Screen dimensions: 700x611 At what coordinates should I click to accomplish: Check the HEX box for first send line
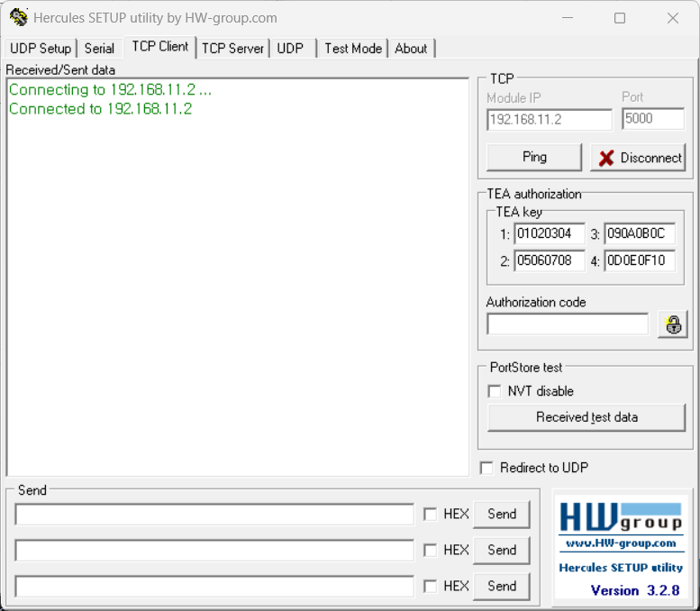[431, 515]
